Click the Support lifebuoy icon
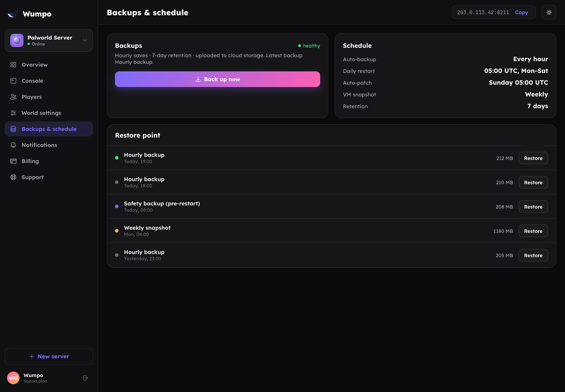Viewport: 565px width, 392px height. [x=13, y=177]
